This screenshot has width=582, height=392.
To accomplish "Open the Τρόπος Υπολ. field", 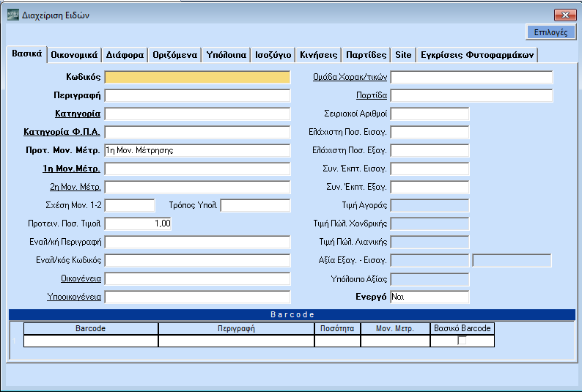I will (255, 205).
